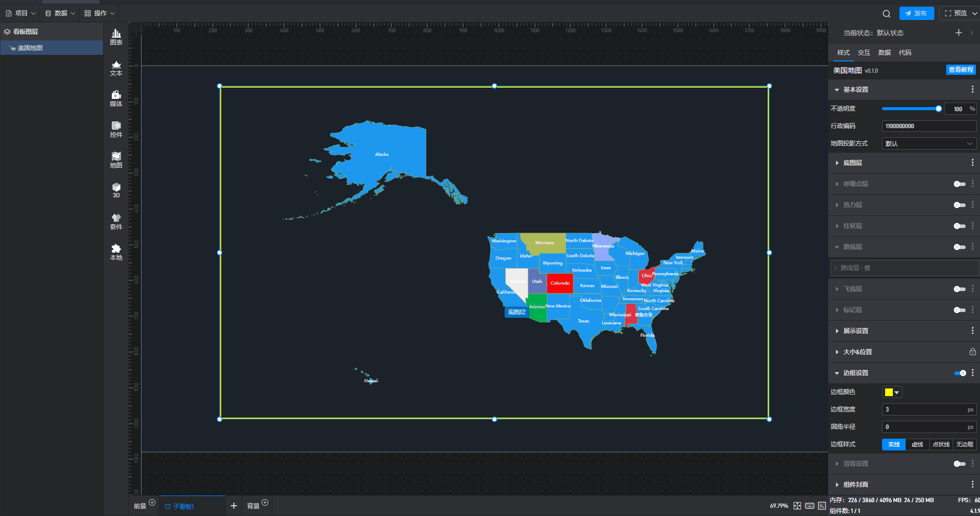Expand the 展示设置 section
The width and height of the screenshot is (980, 516).
click(855, 331)
